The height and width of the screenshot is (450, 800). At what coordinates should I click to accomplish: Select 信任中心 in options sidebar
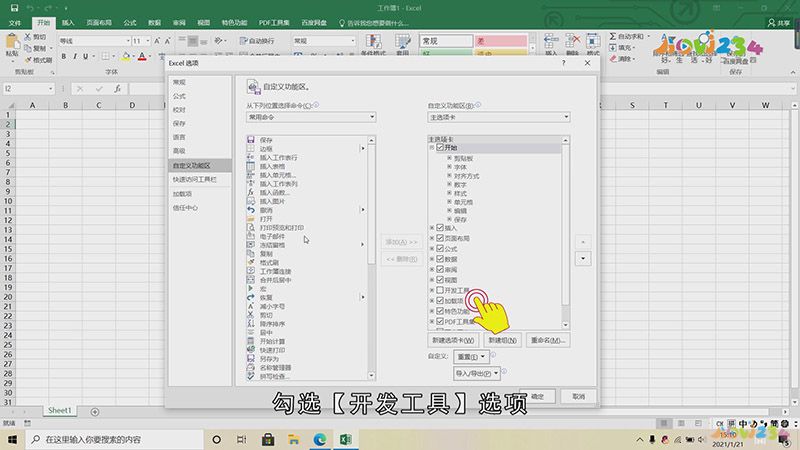(185, 208)
